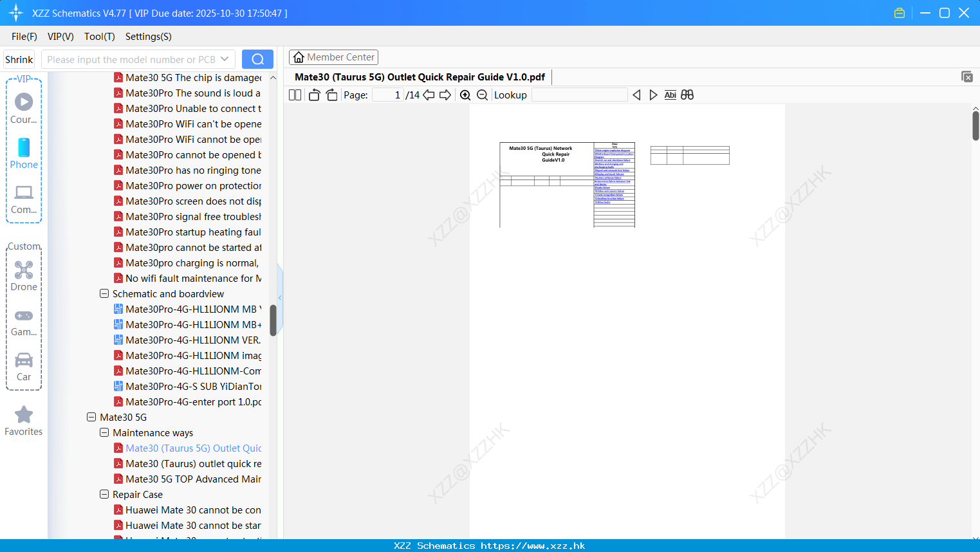This screenshot has height=552, width=980.
Task: Open Mate30 (Taurus) outlet quick repair file
Action: (x=188, y=463)
